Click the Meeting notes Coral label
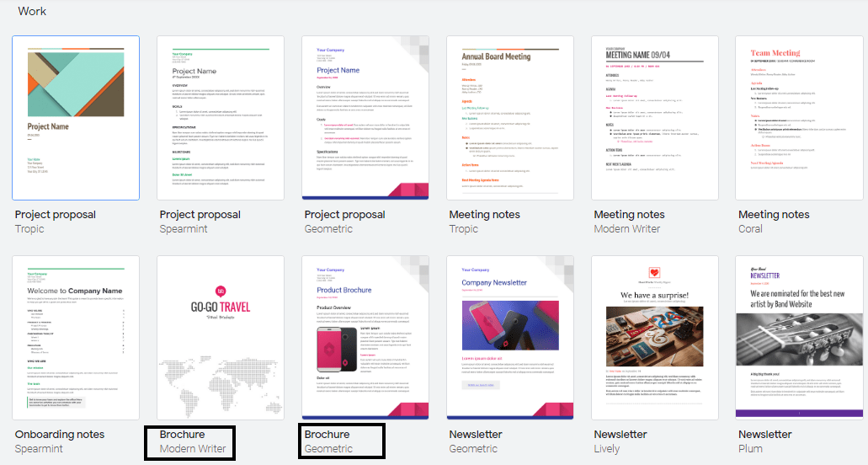Viewport: 868px width, 465px height. tap(774, 222)
